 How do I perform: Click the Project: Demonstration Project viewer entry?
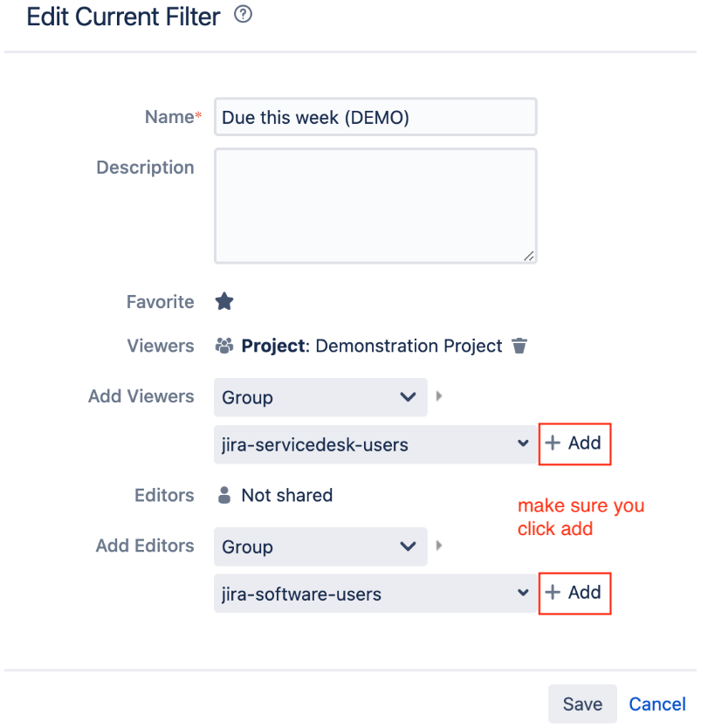coord(371,346)
